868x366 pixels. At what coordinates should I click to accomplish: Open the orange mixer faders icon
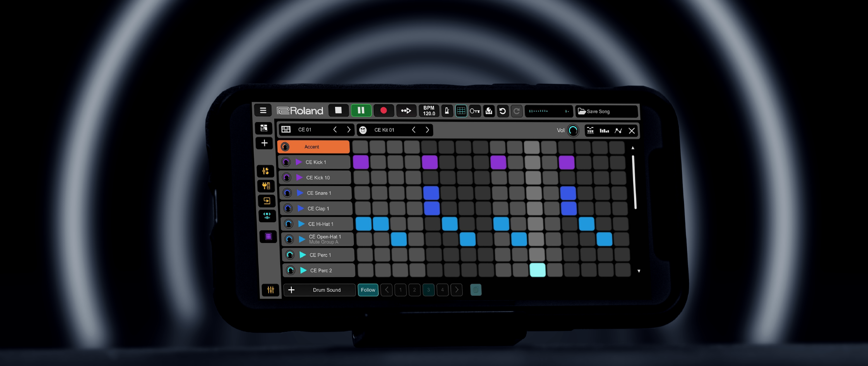pos(271,290)
